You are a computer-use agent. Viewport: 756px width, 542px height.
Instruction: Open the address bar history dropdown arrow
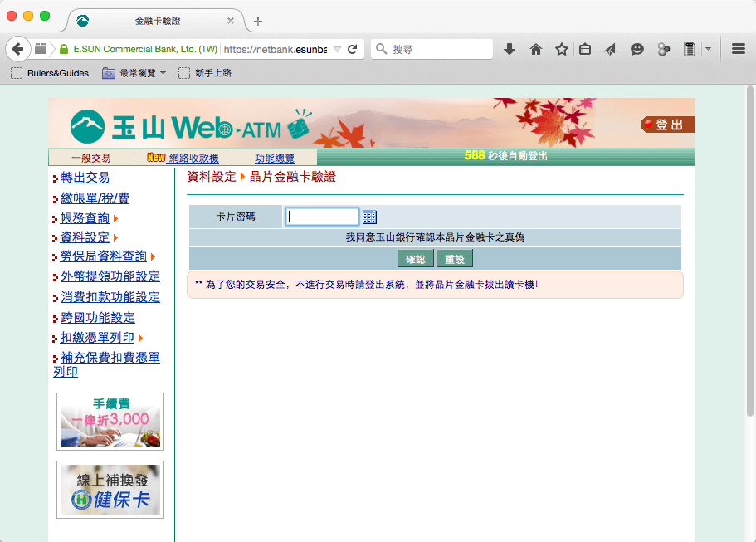tap(336, 49)
